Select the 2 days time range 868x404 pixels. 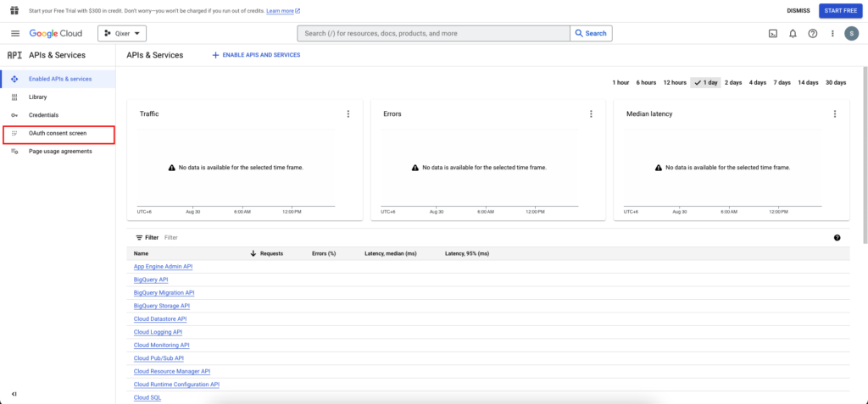733,82
